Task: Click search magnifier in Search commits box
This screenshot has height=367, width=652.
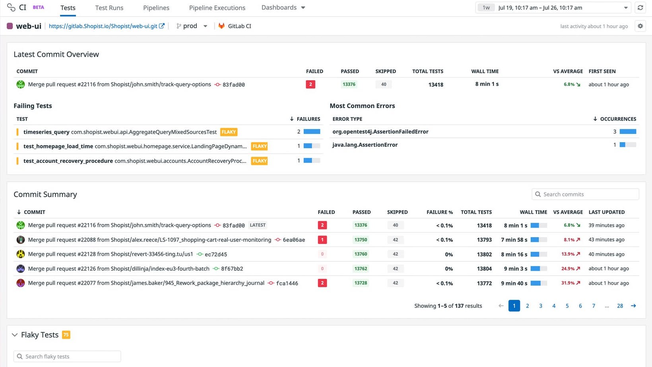Action: pyautogui.click(x=538, y=194)
